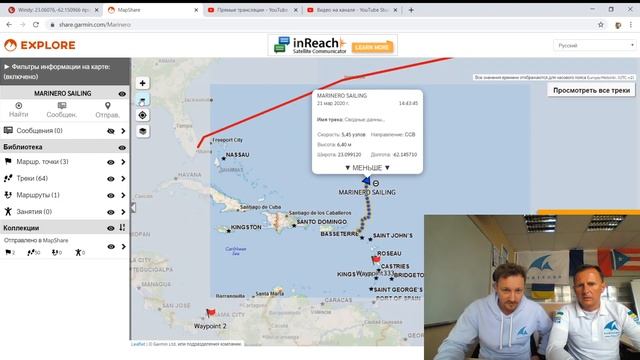
Task: Click the red flag near Roseau
Action: [376, 260]
